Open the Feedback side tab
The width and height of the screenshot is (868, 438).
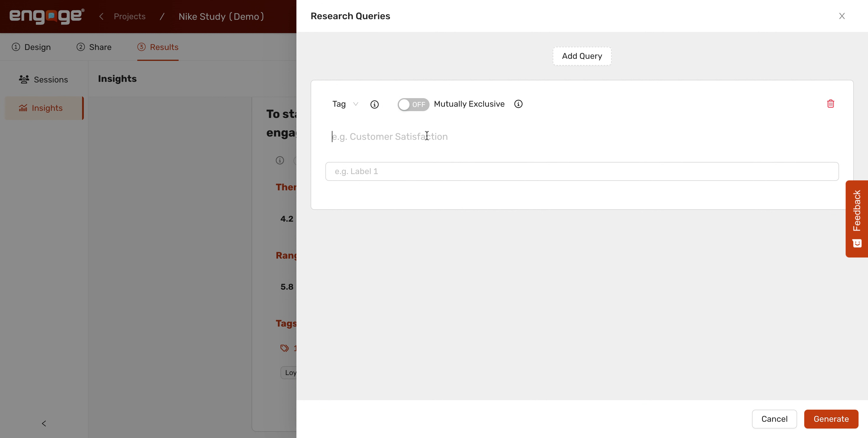tap(856, 218)
